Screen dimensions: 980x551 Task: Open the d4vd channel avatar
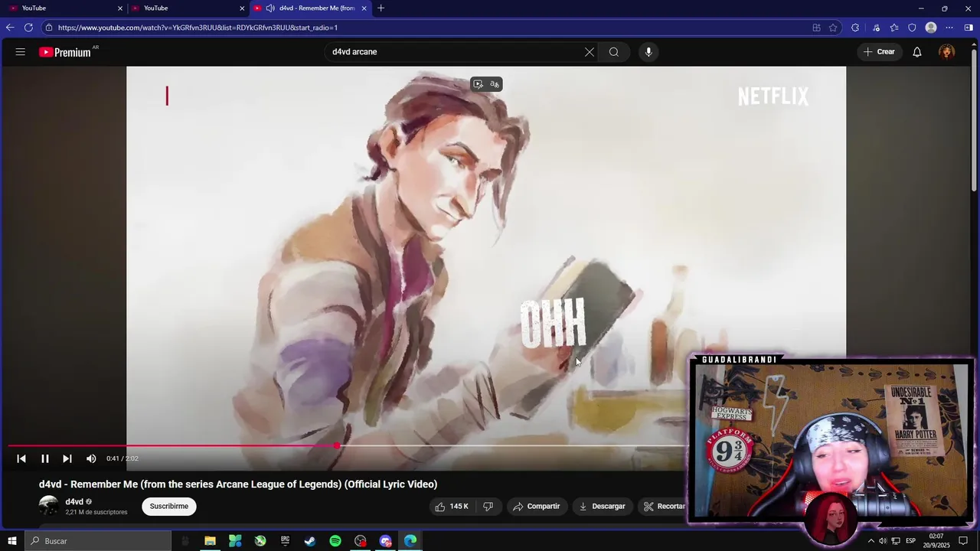49,506
